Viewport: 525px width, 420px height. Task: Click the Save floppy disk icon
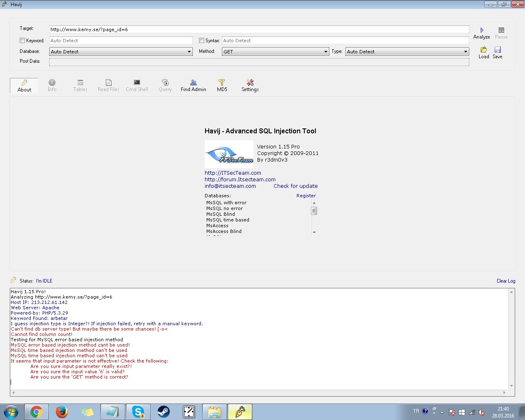[498, 50]
